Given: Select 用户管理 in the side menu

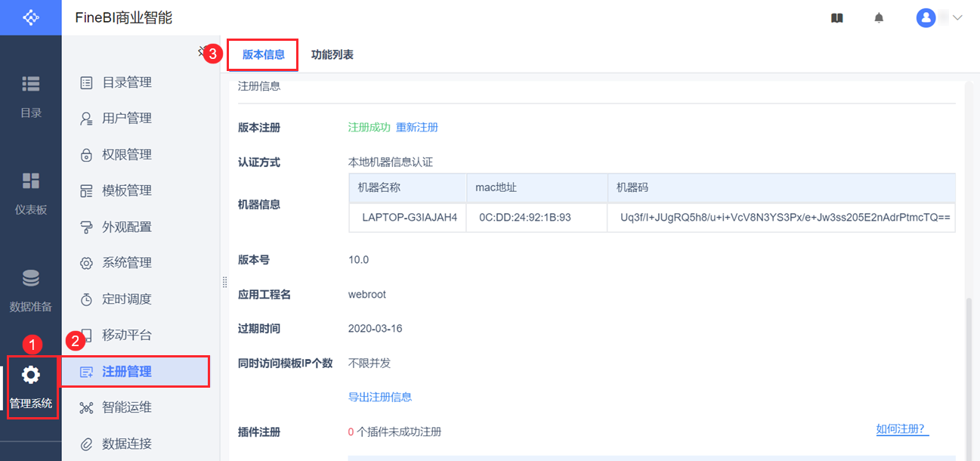Looking at the screenshot, I should pos(127,119).
